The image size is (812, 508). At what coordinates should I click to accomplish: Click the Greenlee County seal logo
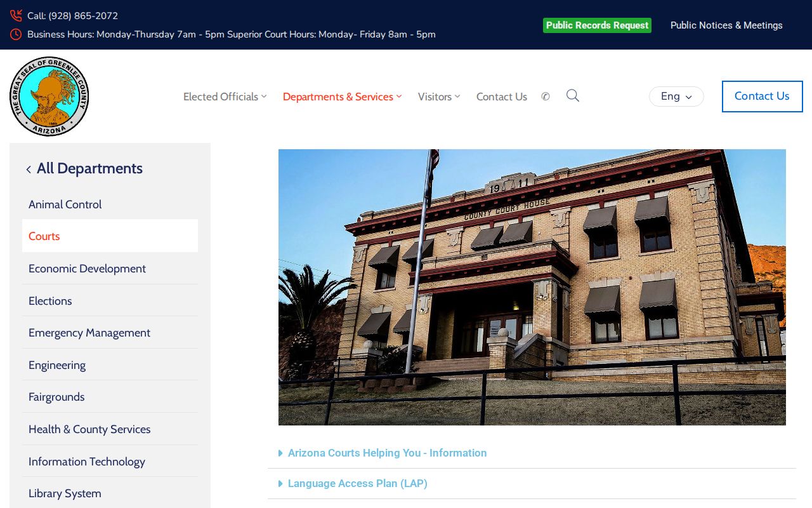pos(49,97)
